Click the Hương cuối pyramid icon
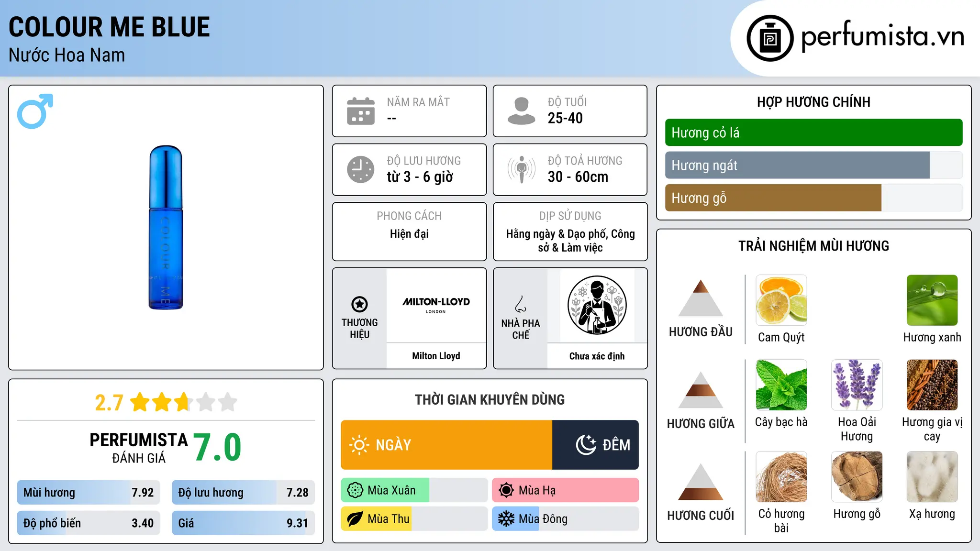The image size is (980, 551). pyautogui.click(x=701, y=482)
